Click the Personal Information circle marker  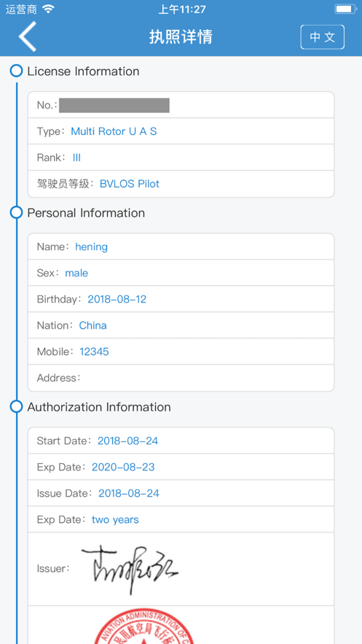coord(16,212)
